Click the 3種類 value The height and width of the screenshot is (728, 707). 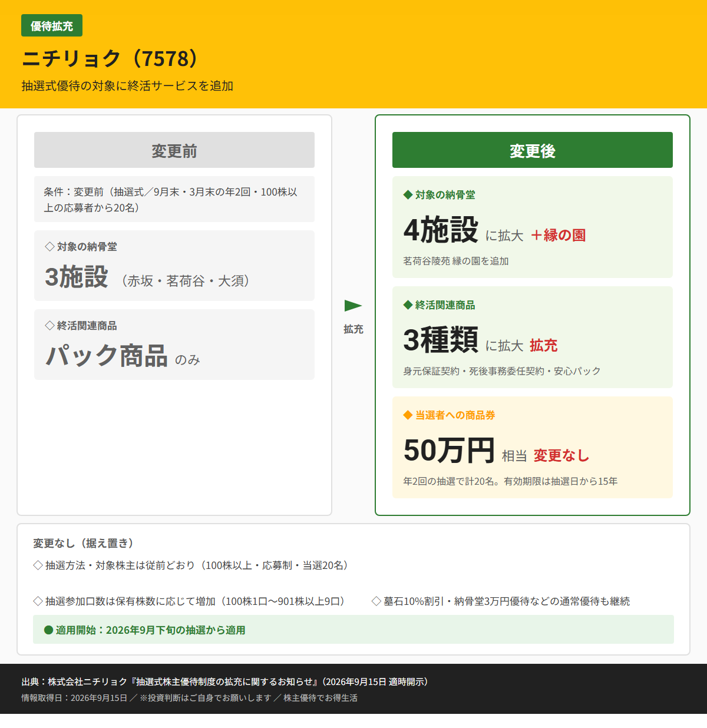tap(441, 340)
